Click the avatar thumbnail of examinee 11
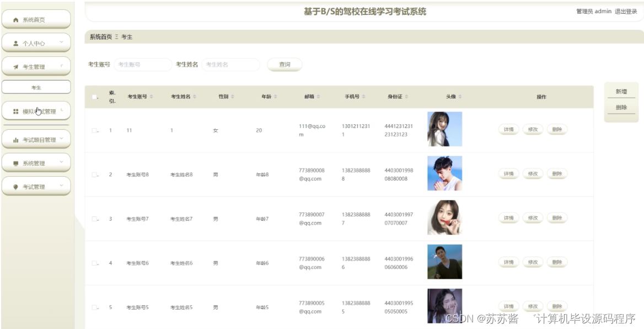This screenshot has width=644, height=329. tap(444, 129)
